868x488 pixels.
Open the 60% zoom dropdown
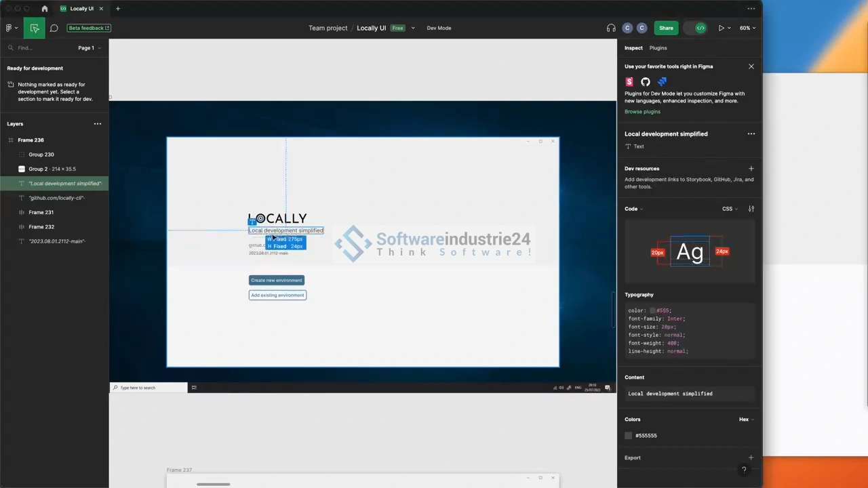(747, 28)
